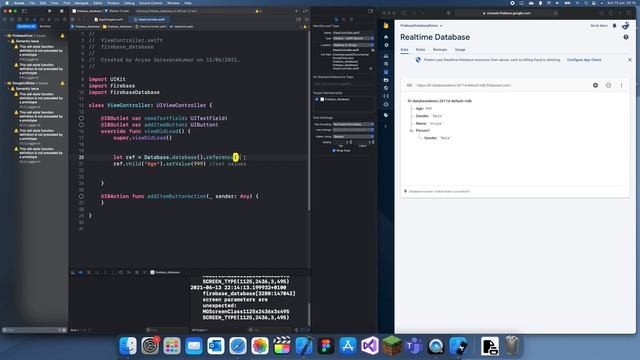Select the Storage folder icon in Firebase sidebar
This screenshot has width=640, height=360.
(x=386, y=80)
